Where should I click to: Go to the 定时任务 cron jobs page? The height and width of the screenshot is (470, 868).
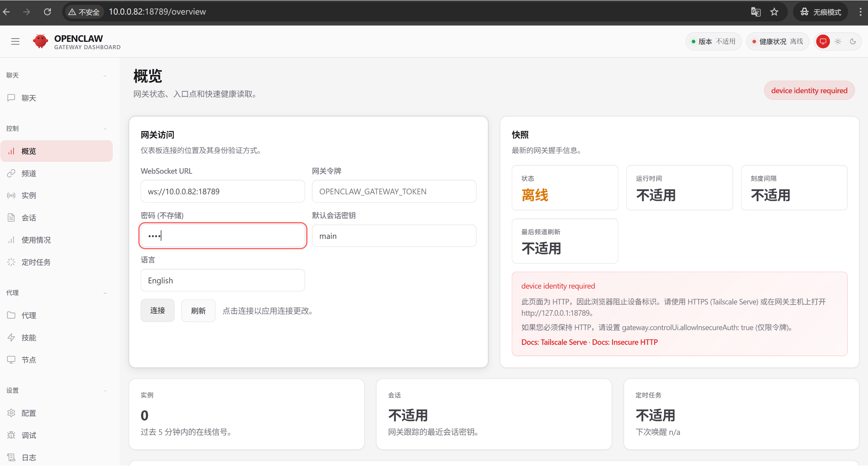(36, 262)
